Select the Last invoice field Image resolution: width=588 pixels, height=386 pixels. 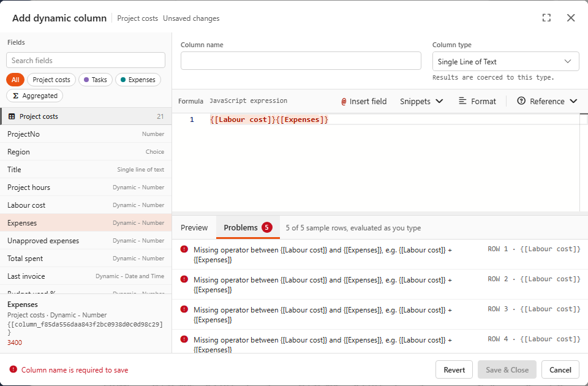coord(86,276)
